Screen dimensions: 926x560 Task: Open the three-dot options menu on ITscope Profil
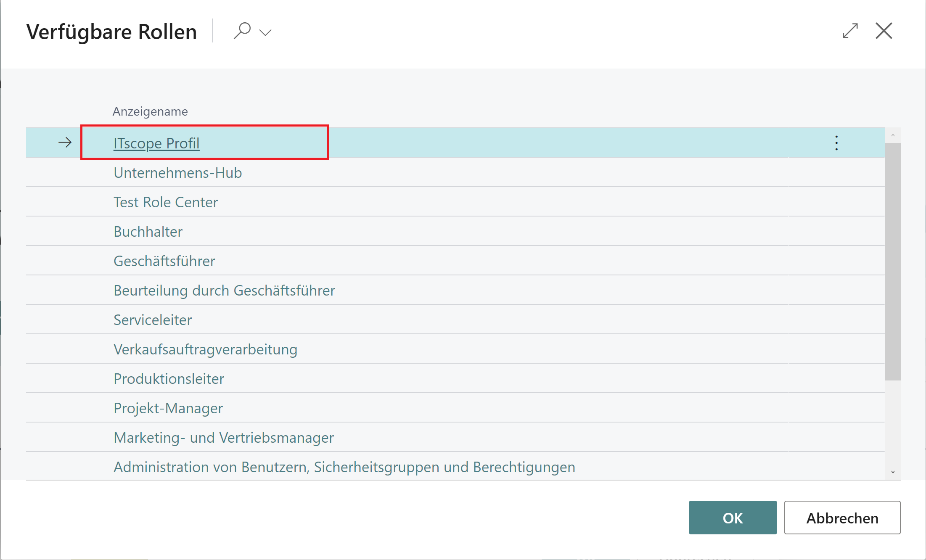tap(836, 143)
